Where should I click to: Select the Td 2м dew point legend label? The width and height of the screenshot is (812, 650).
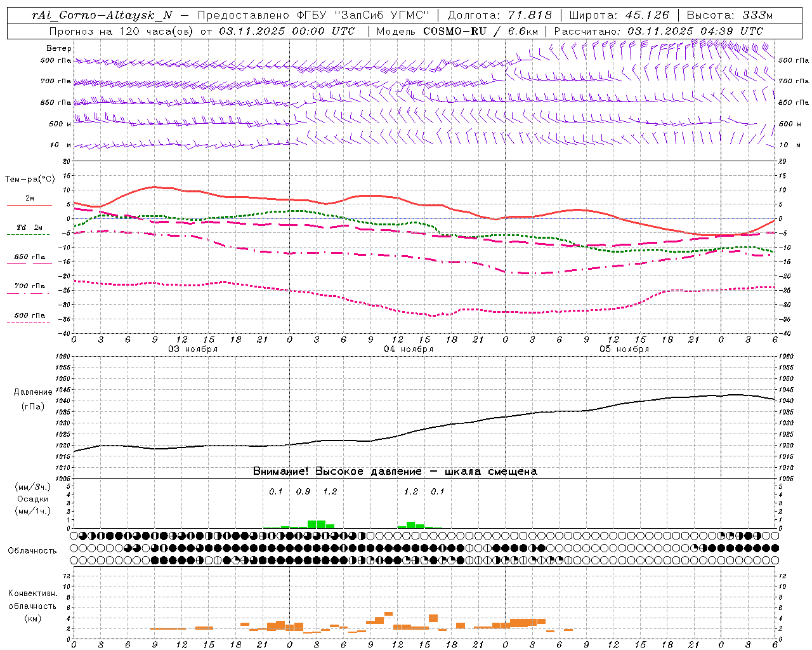(x=30, y=227)
